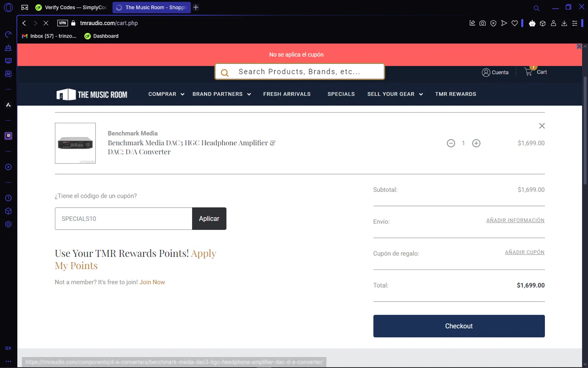Click the Join Now link

pyautogui.click(x=152, y=282)
